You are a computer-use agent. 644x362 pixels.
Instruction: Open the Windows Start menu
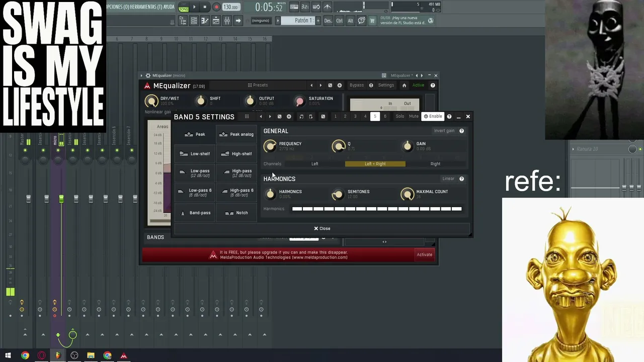(8, 356)
